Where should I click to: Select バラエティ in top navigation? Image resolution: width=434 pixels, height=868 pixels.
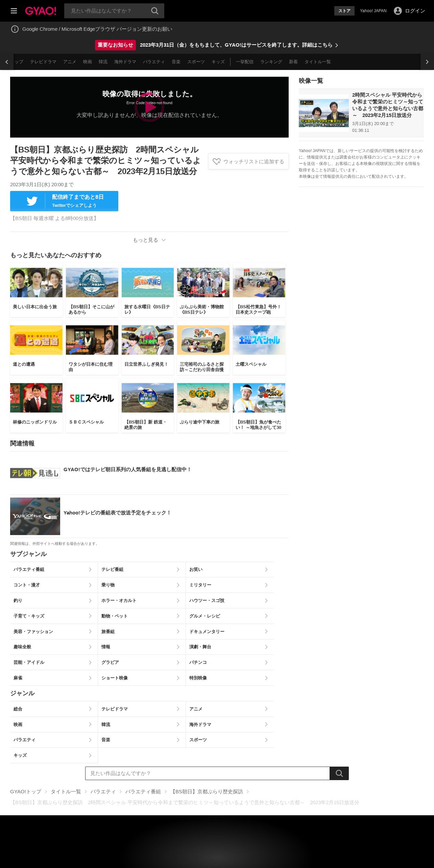154,62
